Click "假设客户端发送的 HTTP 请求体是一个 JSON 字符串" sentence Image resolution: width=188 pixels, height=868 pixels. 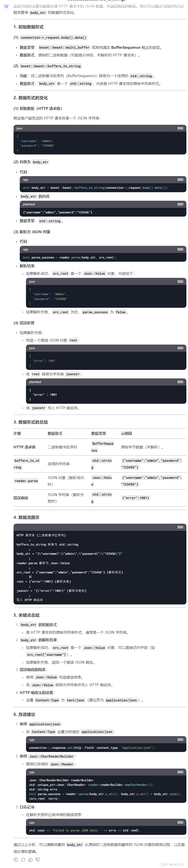coord(57,118)
